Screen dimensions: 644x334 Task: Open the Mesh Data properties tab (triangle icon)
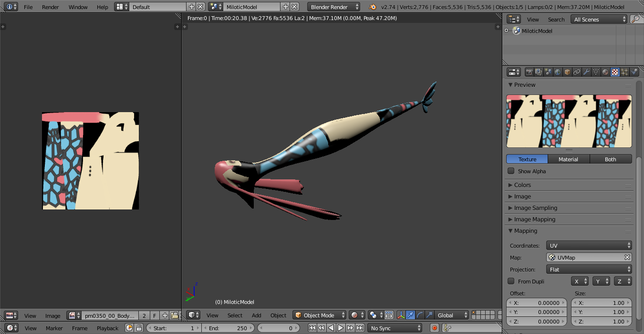click(596, 72)
